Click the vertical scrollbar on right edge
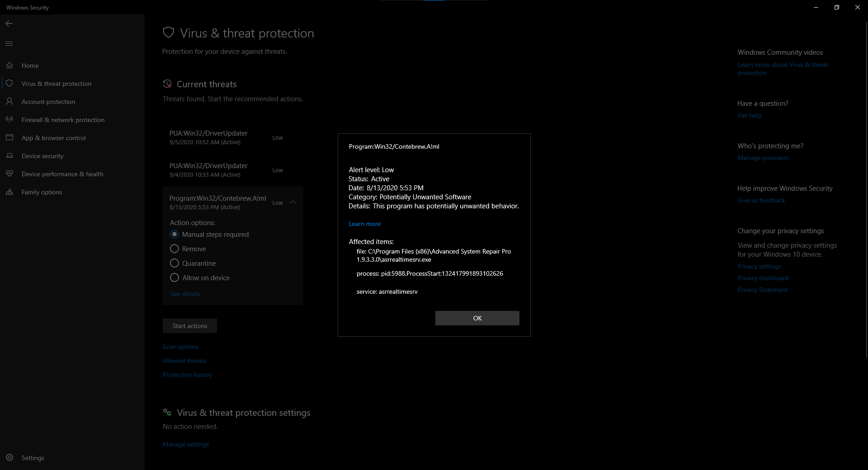 point(866,190)
